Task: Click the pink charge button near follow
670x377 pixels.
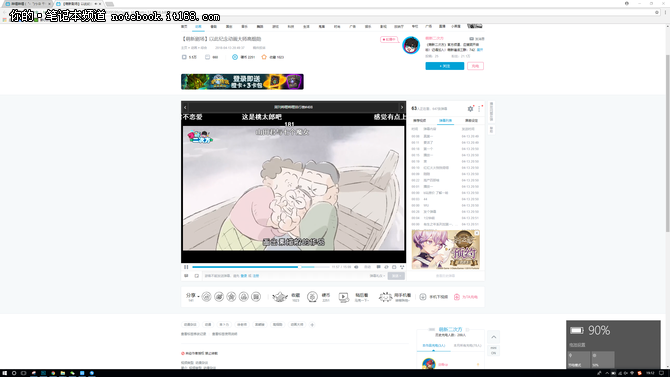Action: pyautogui.click(x=475, y=66)
